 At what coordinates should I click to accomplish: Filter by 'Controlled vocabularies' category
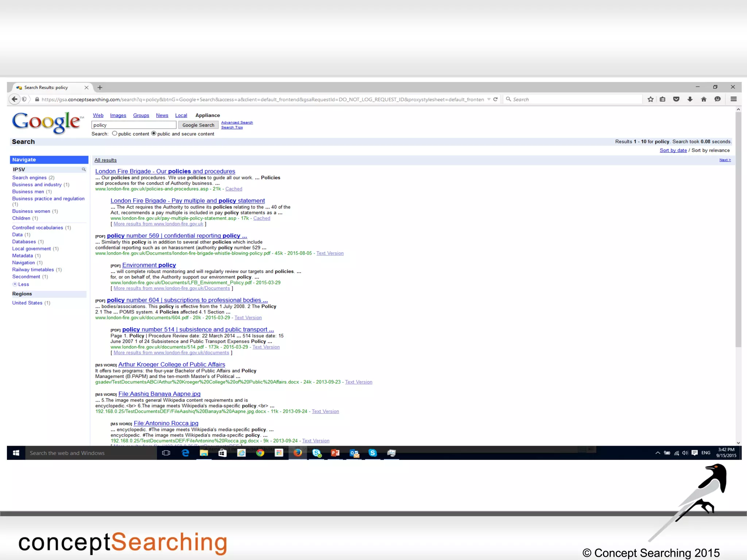coord(38,227)
